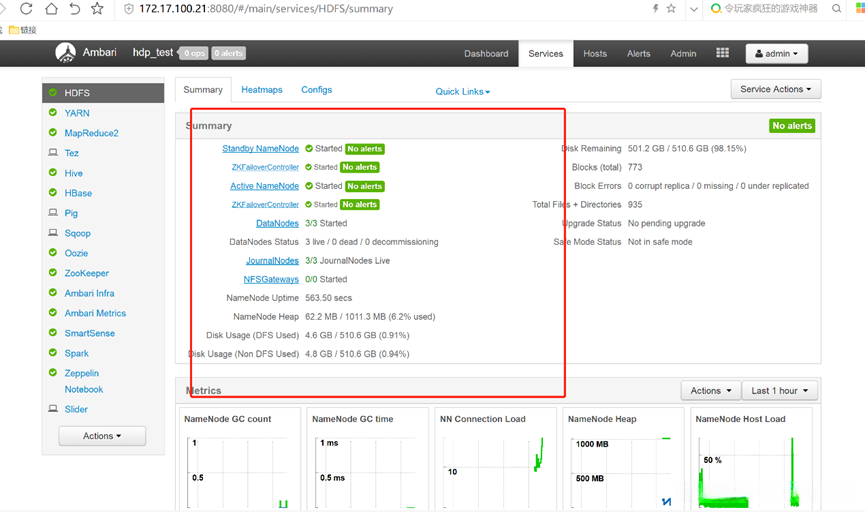Select YARN service in sidebar
Image resolution: width=865 pixels, height=512 pixels.
(77, 113)
